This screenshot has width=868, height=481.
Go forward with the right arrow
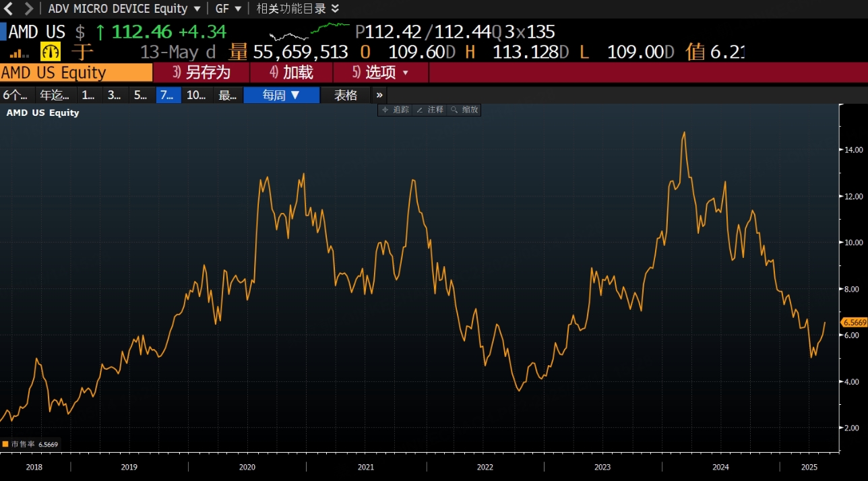28,9
